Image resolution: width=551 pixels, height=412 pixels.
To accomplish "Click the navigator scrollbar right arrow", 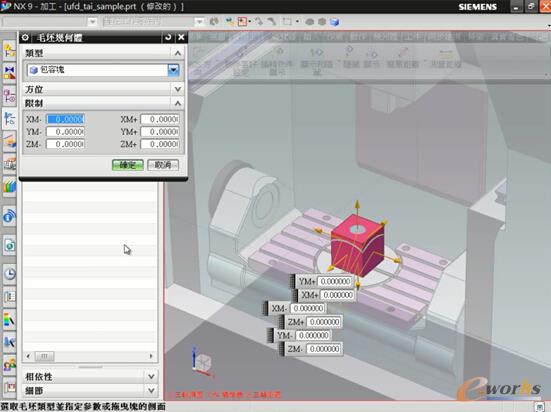I will click(151, 356).
